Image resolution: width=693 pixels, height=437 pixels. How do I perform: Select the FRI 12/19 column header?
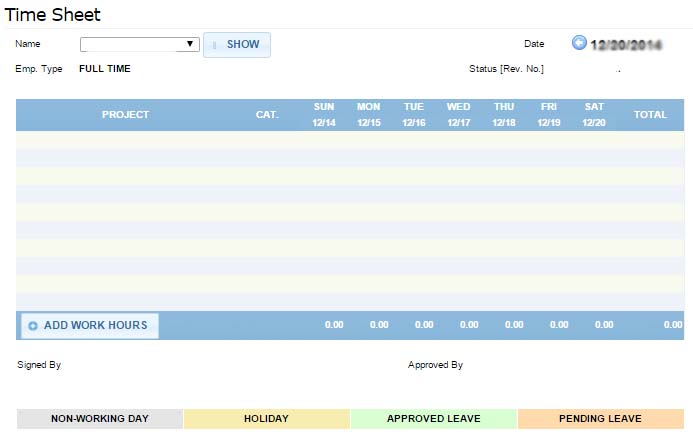[549, 115]
